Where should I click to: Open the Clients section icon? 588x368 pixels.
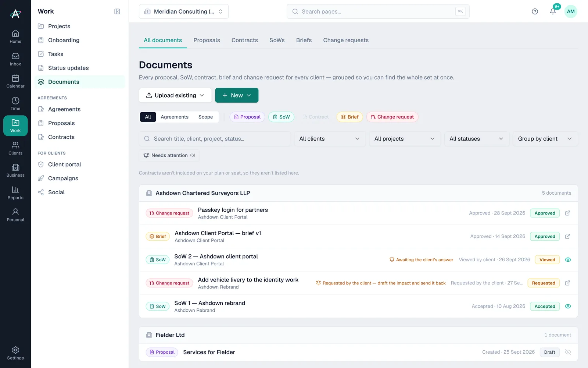tap(15, 148)
